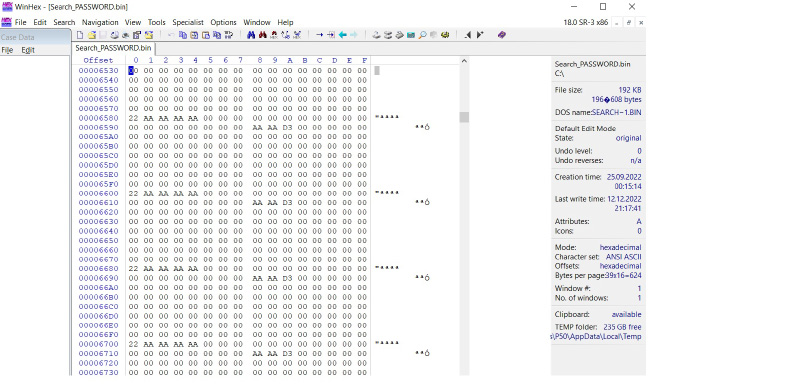Open the Window menu
Image resolution: width=800 pixels, height=389 pixels.
(257, 22)
